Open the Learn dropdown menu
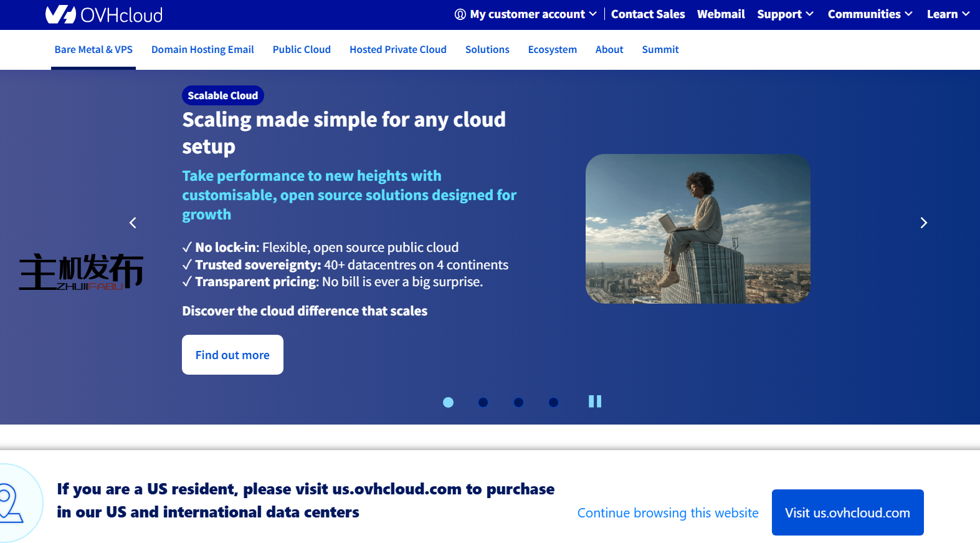This screenshot has height=543, width=980. coord(948,14)
